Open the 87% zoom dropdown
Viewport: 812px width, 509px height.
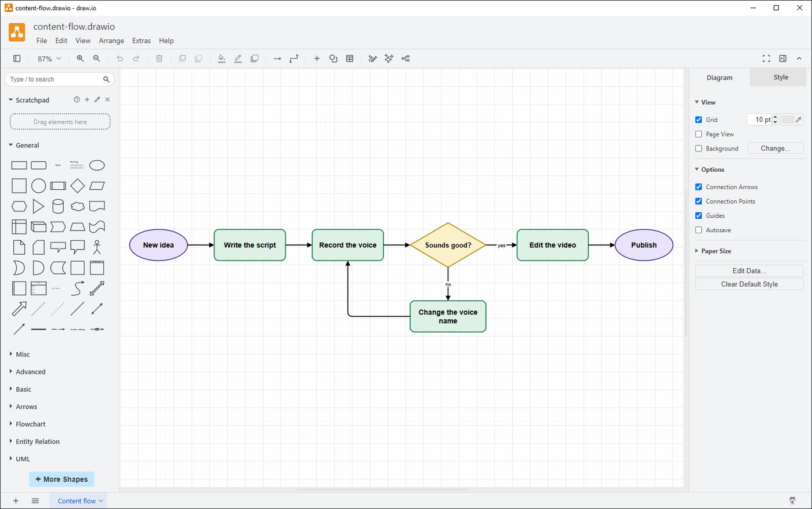[49, 59]
